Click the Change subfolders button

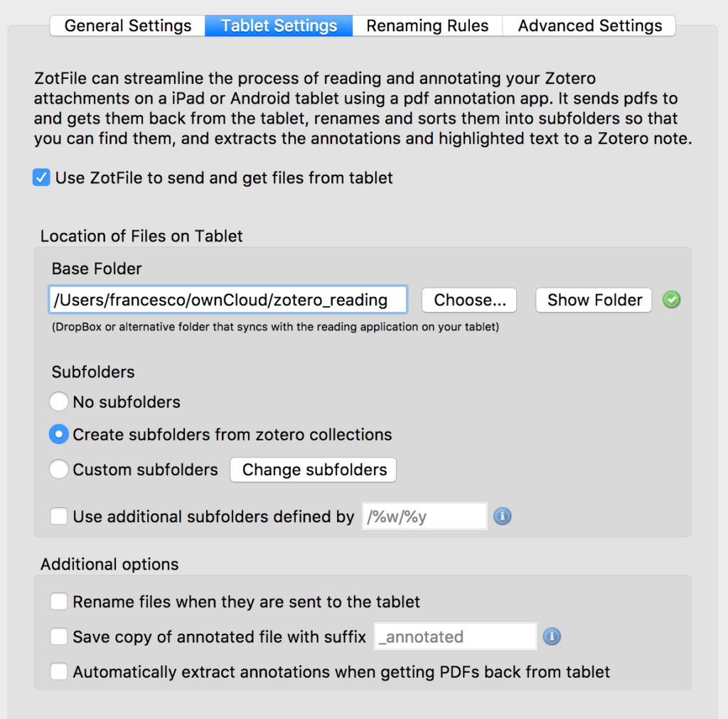click(x=314, y=470)
